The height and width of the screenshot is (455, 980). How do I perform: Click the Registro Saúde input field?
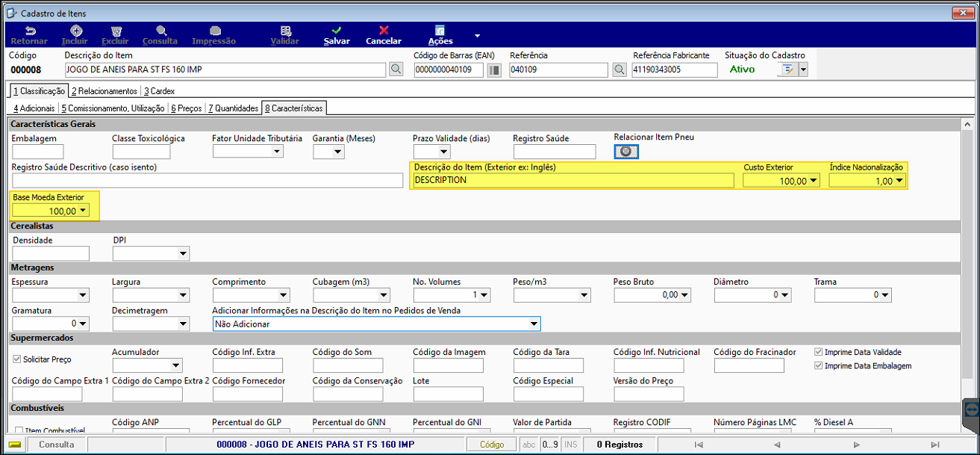click(x=555, y=152)
